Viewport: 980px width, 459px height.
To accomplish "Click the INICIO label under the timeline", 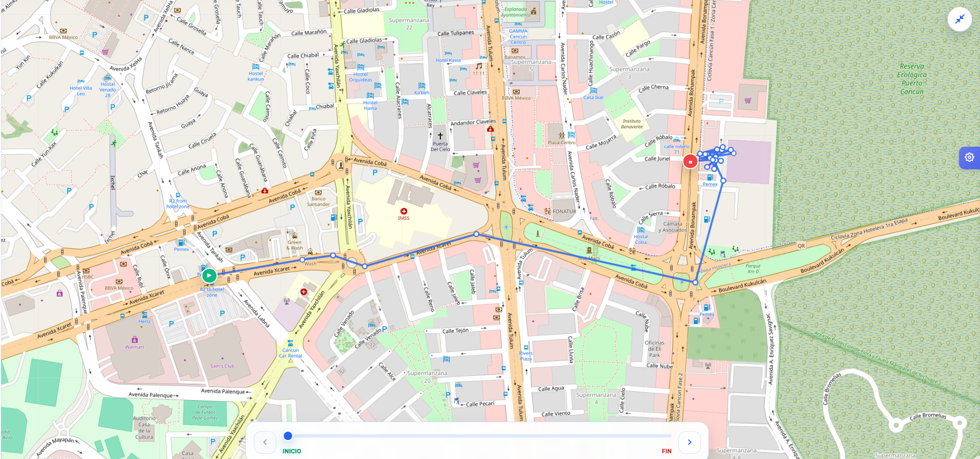I will [x=292, y=451].
